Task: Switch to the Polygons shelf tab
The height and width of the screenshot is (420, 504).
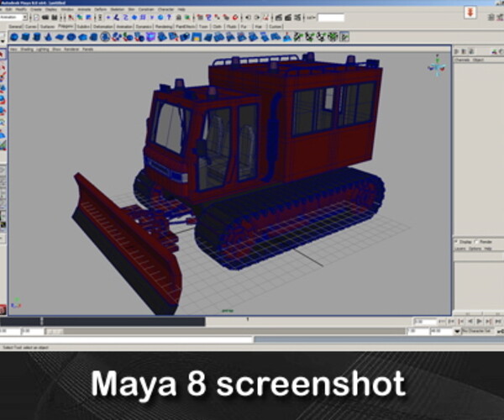Action: [x=66, y=26]
